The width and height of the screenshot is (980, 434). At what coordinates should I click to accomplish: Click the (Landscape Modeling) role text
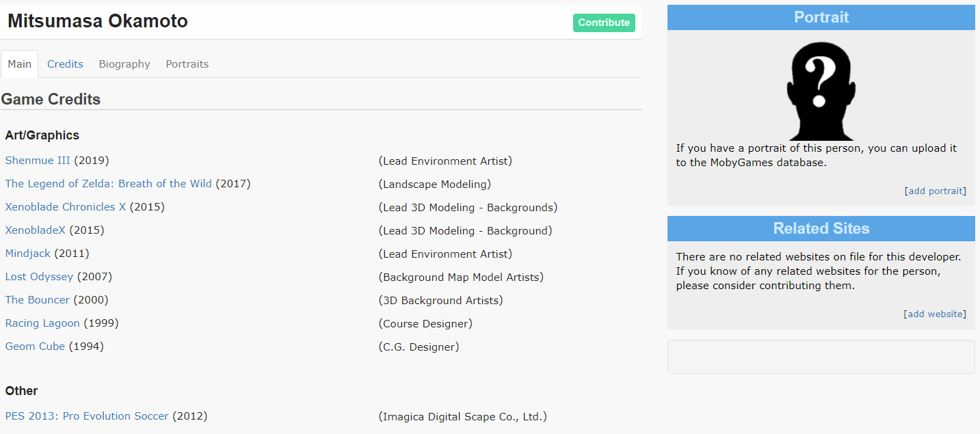pyautogui.click(x=435, y=185)
